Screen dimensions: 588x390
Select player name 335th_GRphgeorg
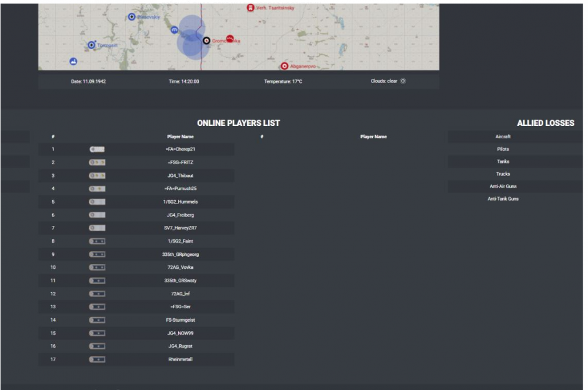(181, 254)
